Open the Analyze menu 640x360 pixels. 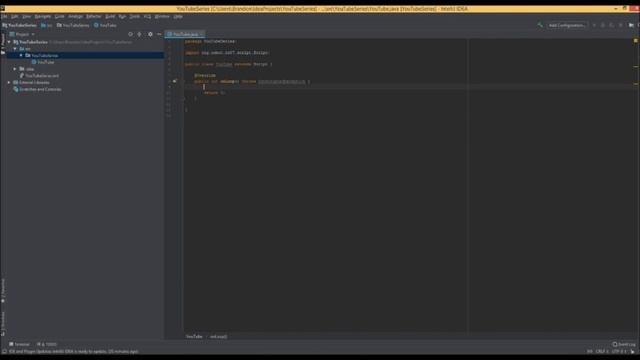75,16
